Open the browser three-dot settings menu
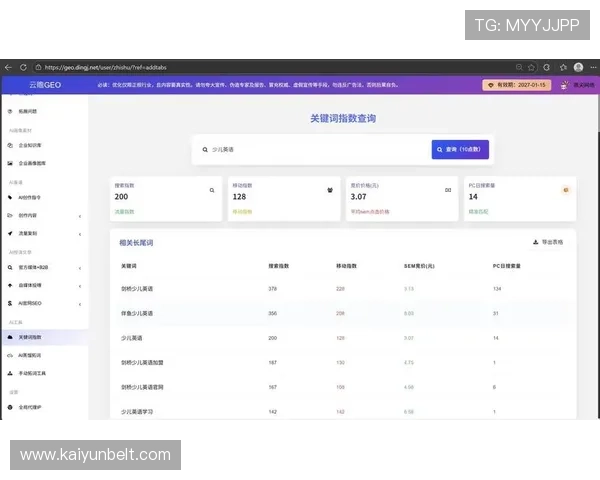Image resolution: width=600 pixels, height=480 pixels. 593,67
